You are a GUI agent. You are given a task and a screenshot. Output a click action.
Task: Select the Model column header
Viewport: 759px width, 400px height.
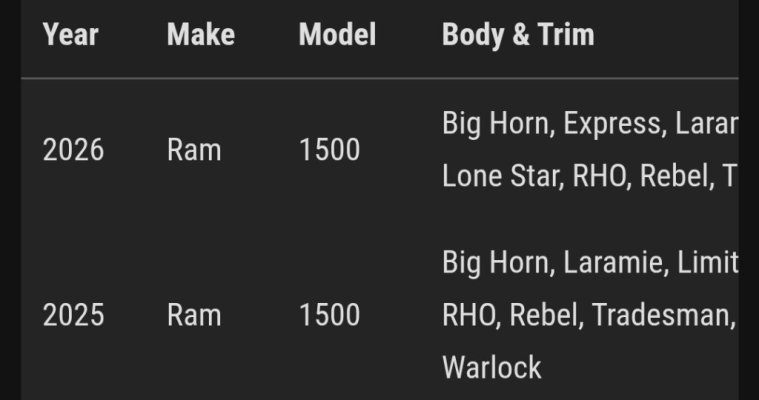pos(337,35)
